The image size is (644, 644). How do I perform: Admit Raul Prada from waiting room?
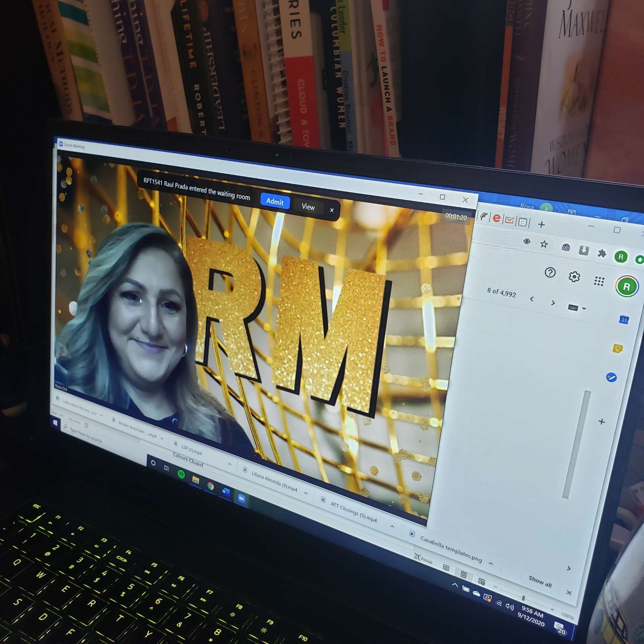point(275,201)
